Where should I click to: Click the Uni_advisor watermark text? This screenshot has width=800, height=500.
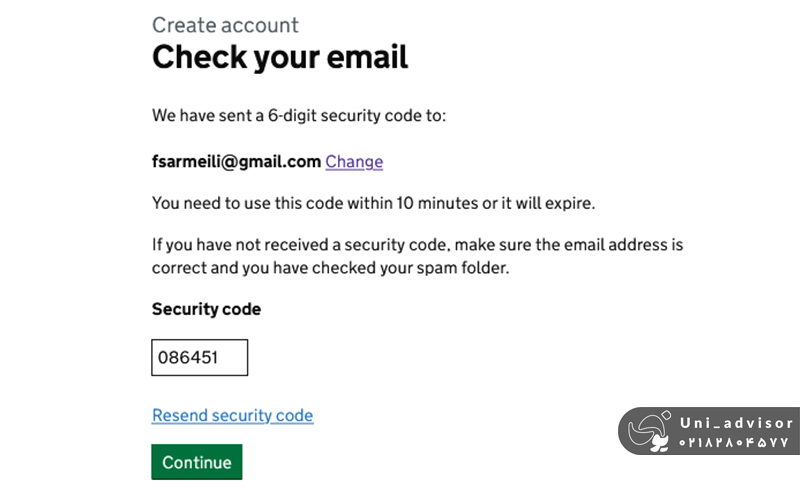coord(736,423)
